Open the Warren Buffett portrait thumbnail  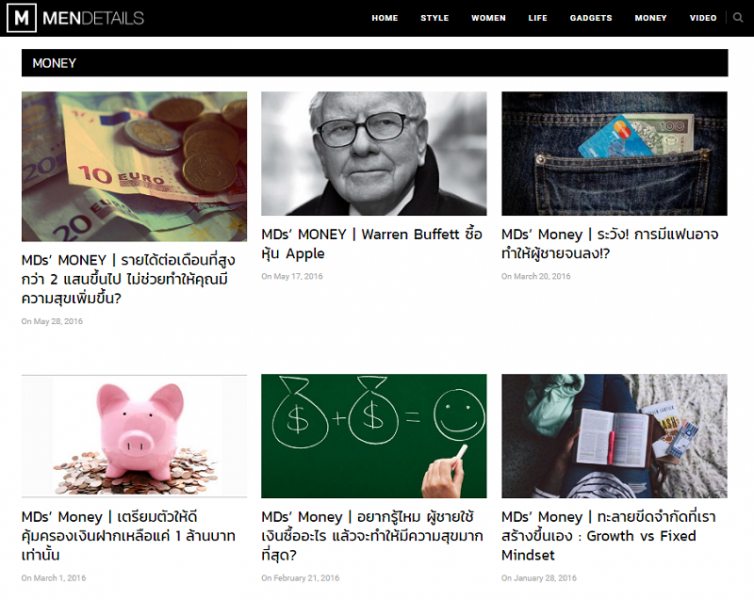[374, 153]
